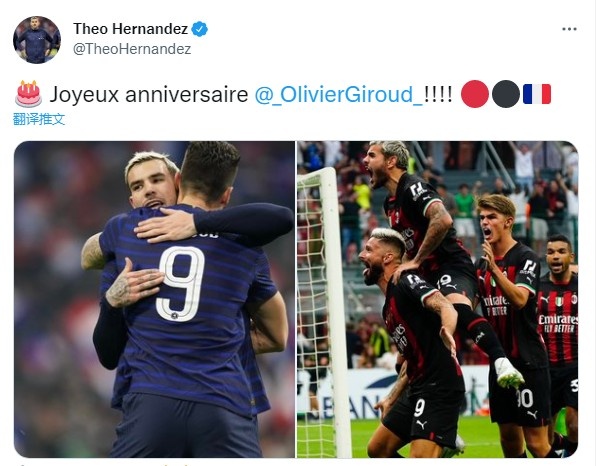Click the 'Joyeux anniversaire' tweet text
This screenshot has width=597, height=466.
(149, 94)
